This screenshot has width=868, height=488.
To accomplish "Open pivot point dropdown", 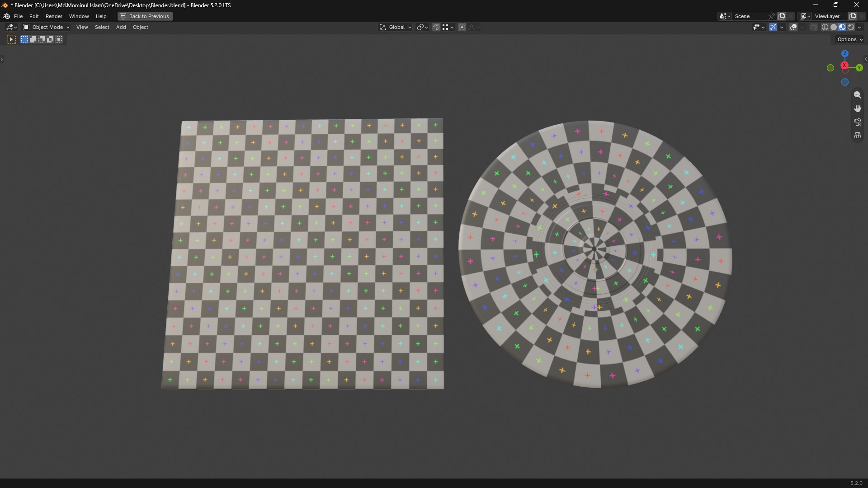I will (422, 28).
